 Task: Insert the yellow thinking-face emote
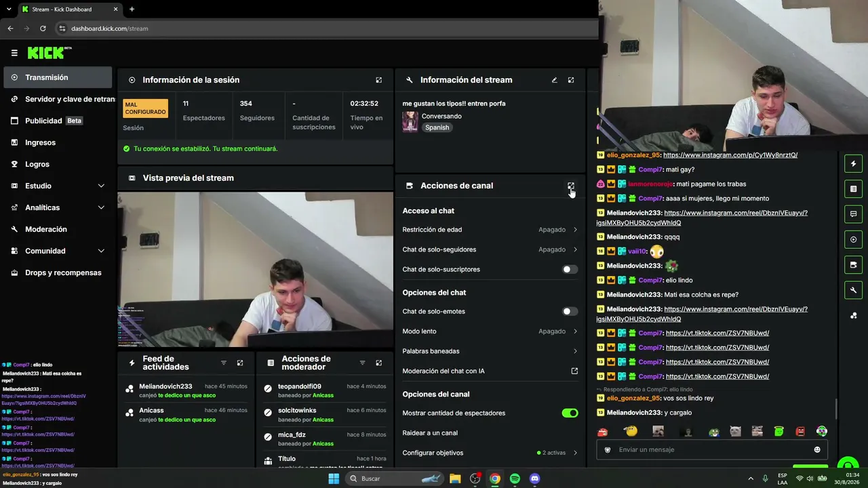[x=631, y=431]
